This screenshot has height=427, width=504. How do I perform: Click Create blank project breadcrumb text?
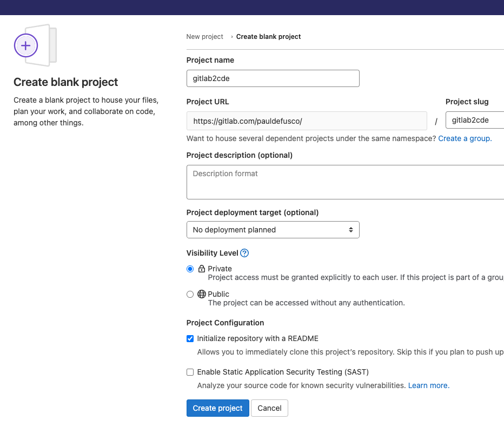pos(268,37)
